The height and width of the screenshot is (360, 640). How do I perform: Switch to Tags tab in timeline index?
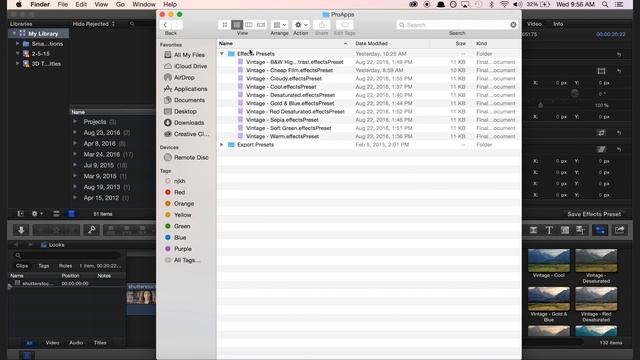click(x=44, y=266)
